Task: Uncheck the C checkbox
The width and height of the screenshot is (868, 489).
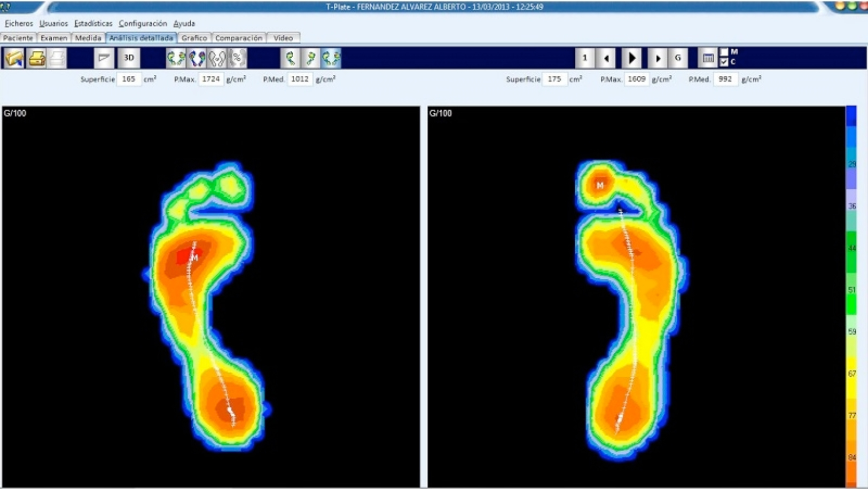Action: (x=724, y=62)
